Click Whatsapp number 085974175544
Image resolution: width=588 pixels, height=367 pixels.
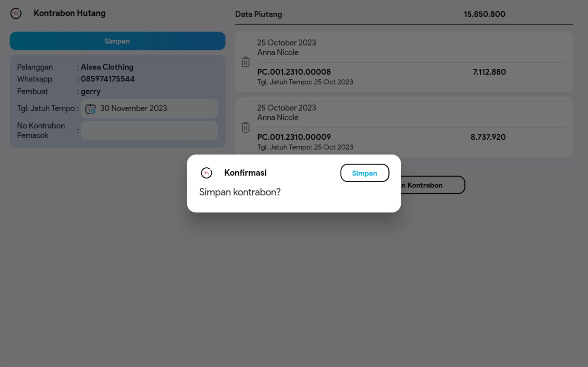107,79
